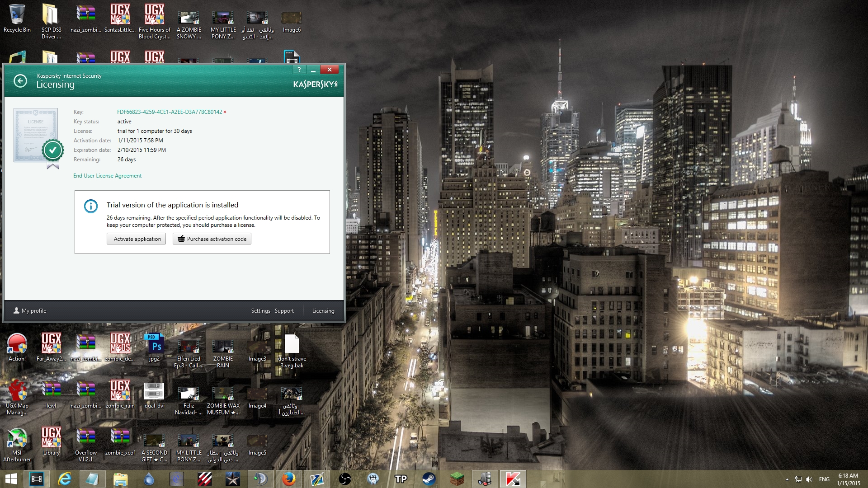Select the Image3 desktop file
Viewport: 868px width, 488px height.
257,351
